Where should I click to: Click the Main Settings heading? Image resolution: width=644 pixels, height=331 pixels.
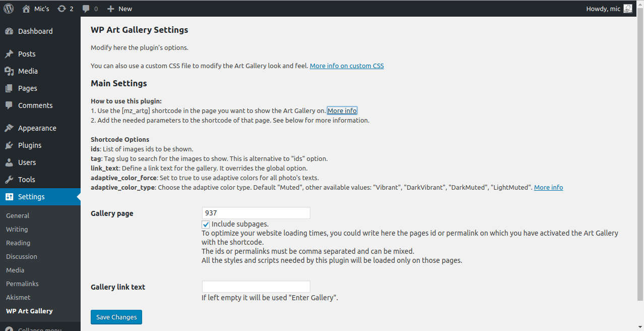tap(119, 83)
